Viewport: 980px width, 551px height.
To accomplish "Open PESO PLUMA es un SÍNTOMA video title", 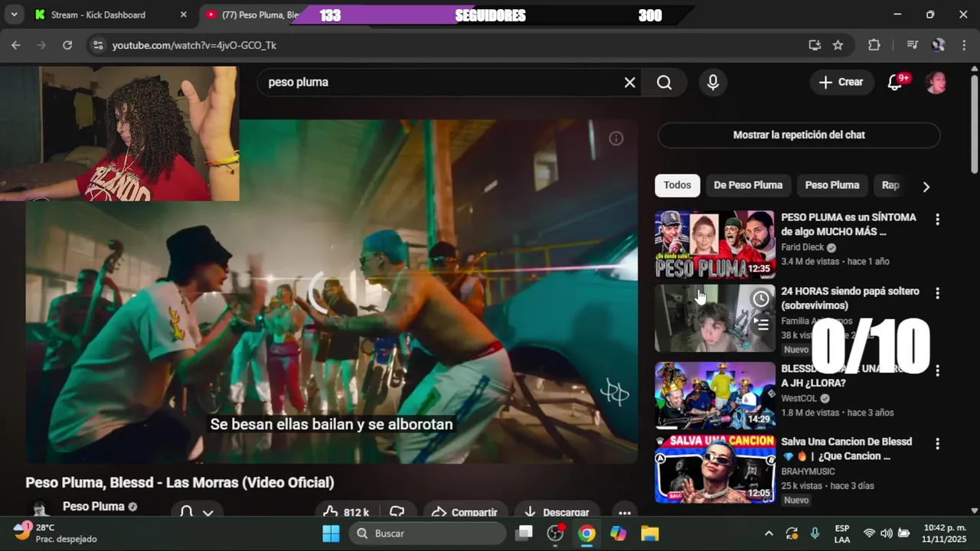I will [848, 225].
